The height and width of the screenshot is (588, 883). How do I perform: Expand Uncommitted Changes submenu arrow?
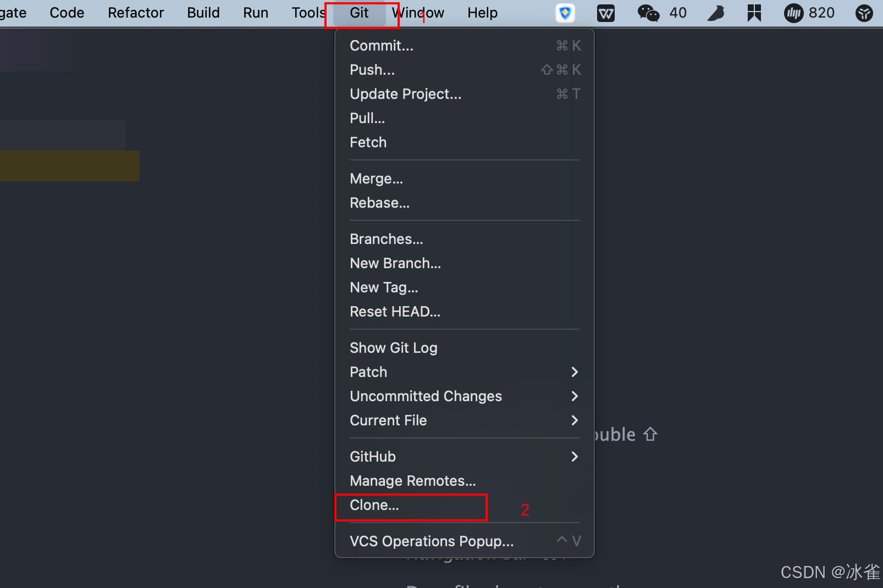click(575, 396)
